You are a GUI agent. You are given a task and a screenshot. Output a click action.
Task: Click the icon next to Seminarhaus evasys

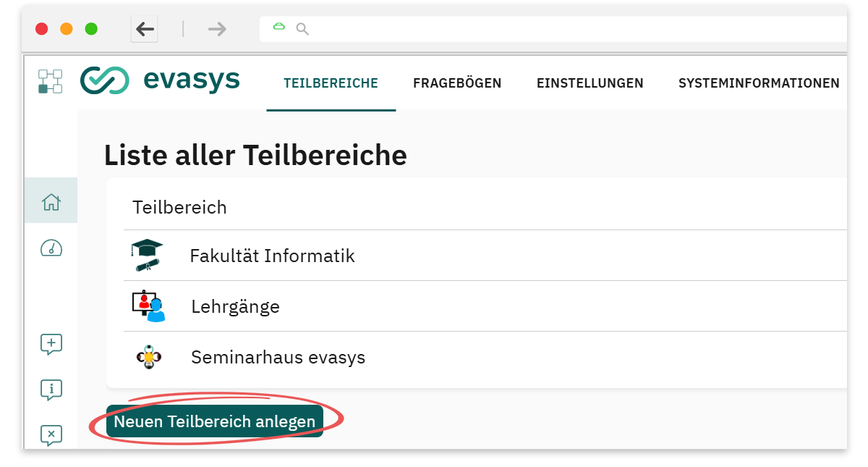tap(148, 356)
